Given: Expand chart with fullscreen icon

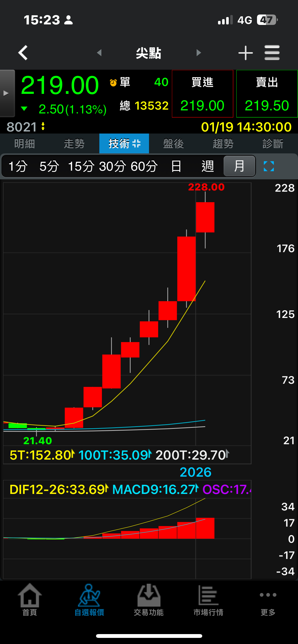Looking at the screenshot, I should point(269,166).
